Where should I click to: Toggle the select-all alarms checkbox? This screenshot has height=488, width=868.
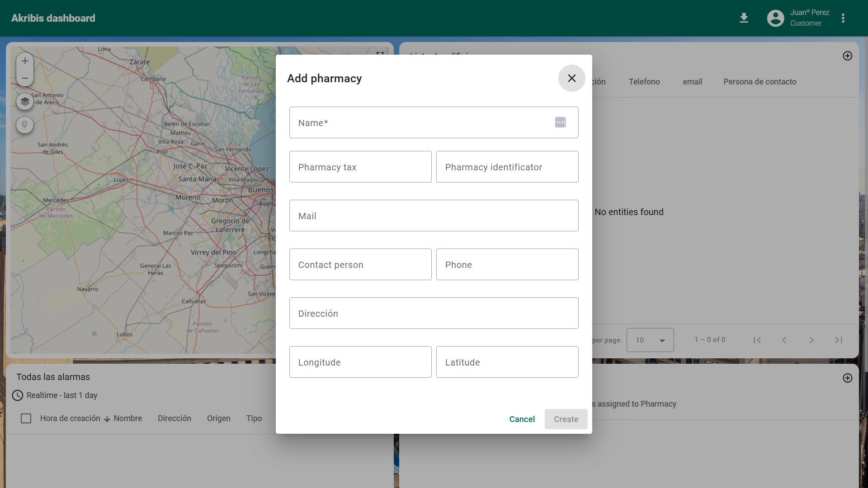26,418
